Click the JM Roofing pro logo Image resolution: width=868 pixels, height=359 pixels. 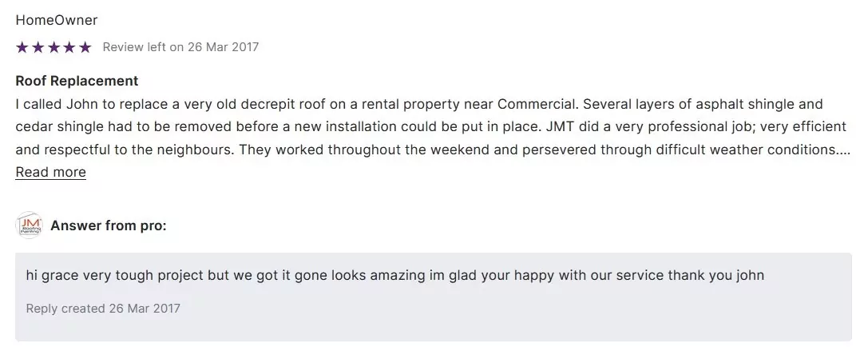(x=29, y=226)
